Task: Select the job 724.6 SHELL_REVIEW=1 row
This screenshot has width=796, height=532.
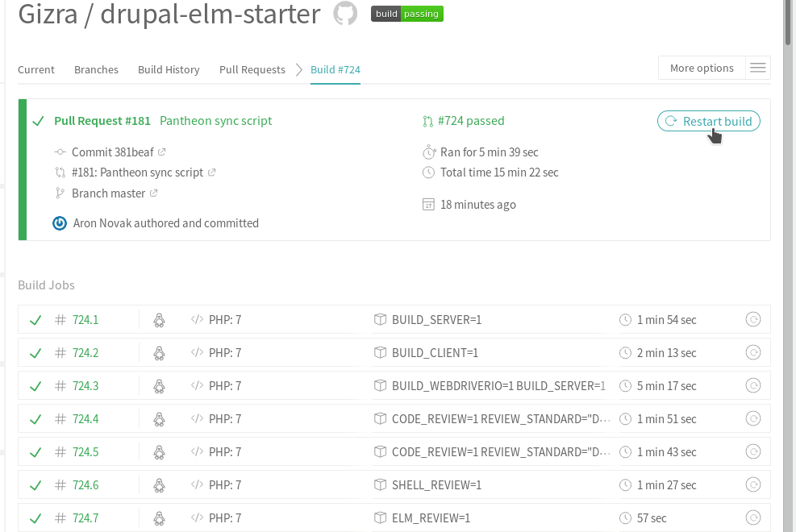Action: pos(436,484)
